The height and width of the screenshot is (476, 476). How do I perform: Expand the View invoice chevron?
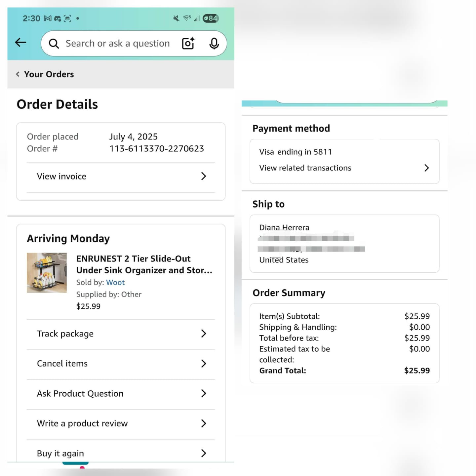pos(204,176)
